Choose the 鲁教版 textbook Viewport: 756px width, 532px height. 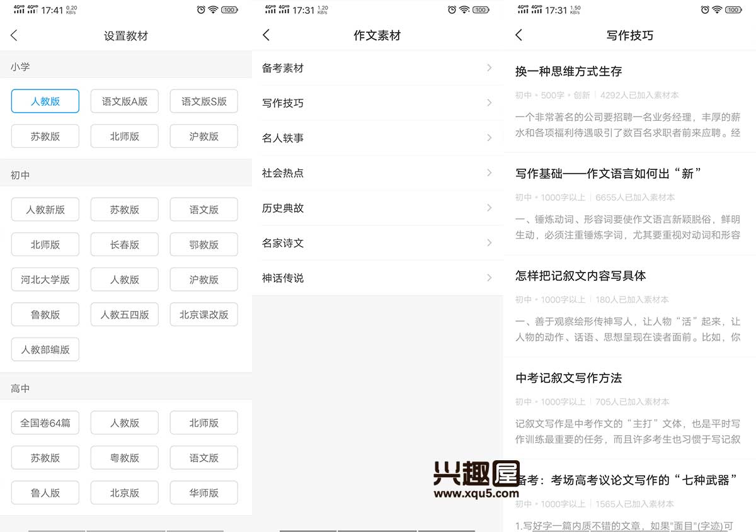tap(45, 314)
